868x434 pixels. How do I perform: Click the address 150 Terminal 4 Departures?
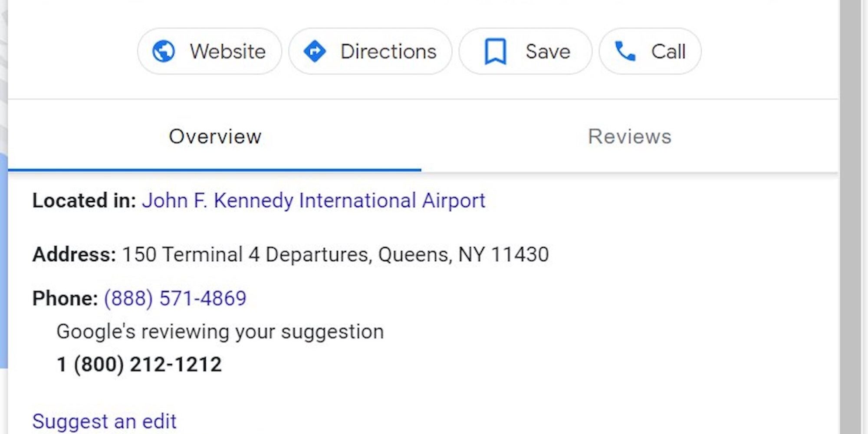point(335,254)
